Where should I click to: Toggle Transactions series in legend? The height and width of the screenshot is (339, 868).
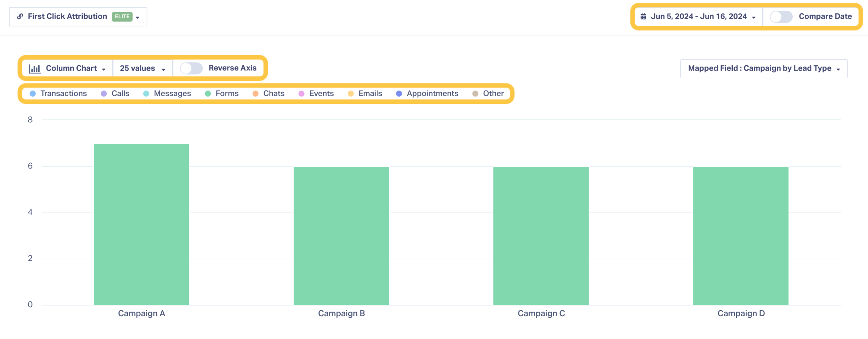pyautogui.click(x=58, y=94)
